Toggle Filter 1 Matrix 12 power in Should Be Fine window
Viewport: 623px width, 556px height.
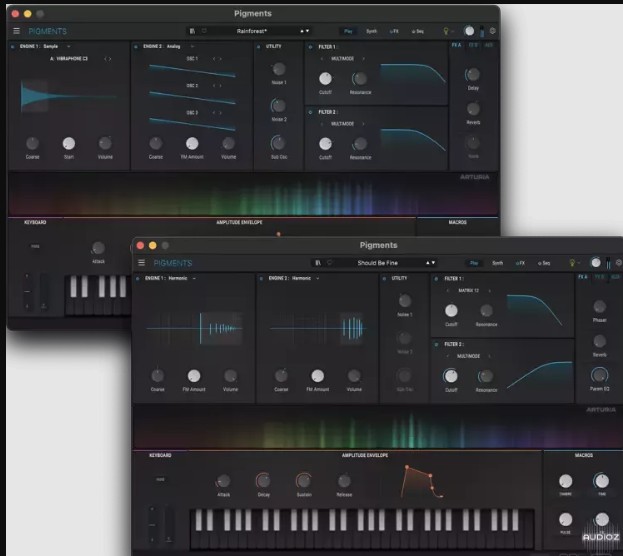(x=436, y=279)
